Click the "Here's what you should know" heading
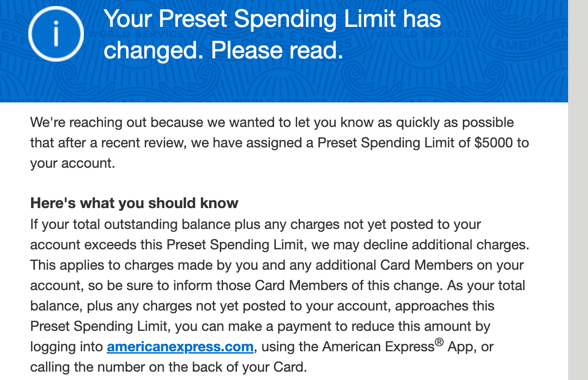The height and width of the screenshot is (380, 588). pos(134,203)
